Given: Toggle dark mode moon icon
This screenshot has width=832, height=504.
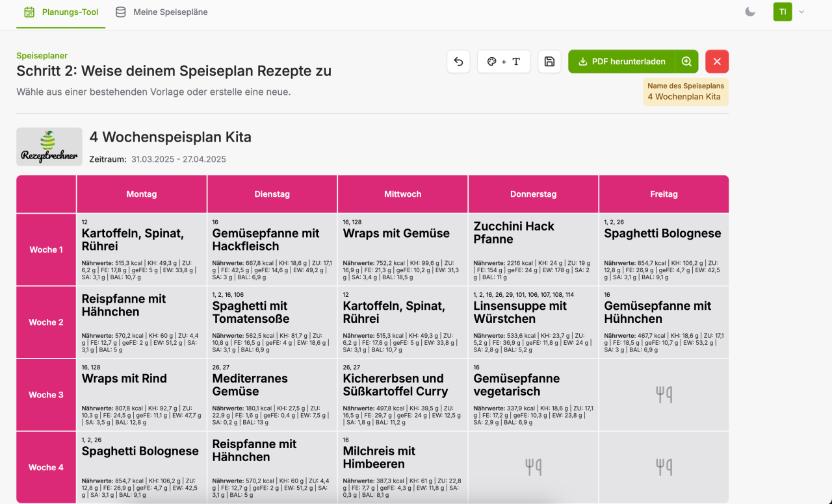Looking at the screenshot, I should [750, 12].
